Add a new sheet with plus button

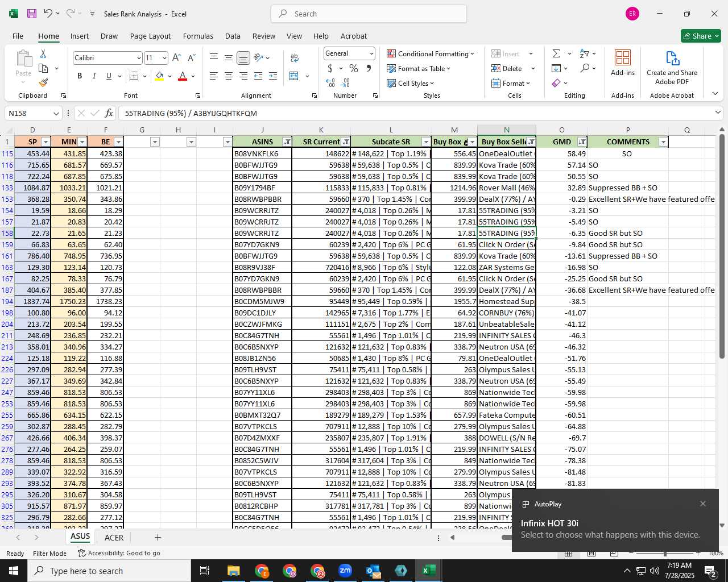coord(158,537)
